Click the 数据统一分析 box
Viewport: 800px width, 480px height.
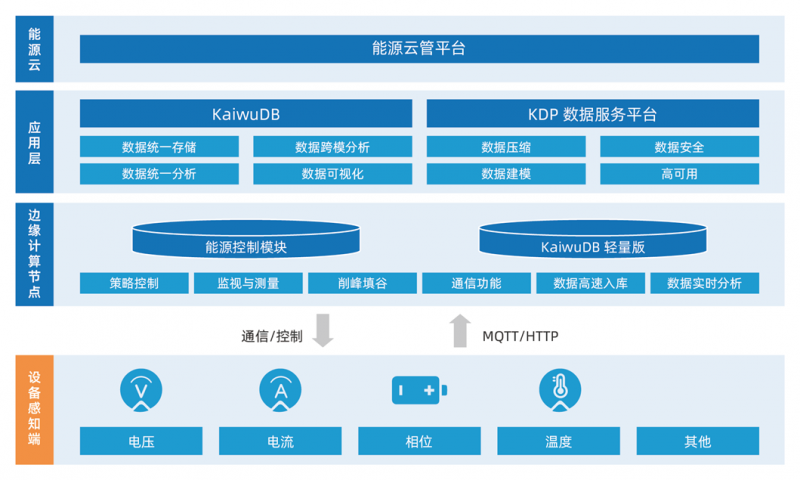point(159,174)
